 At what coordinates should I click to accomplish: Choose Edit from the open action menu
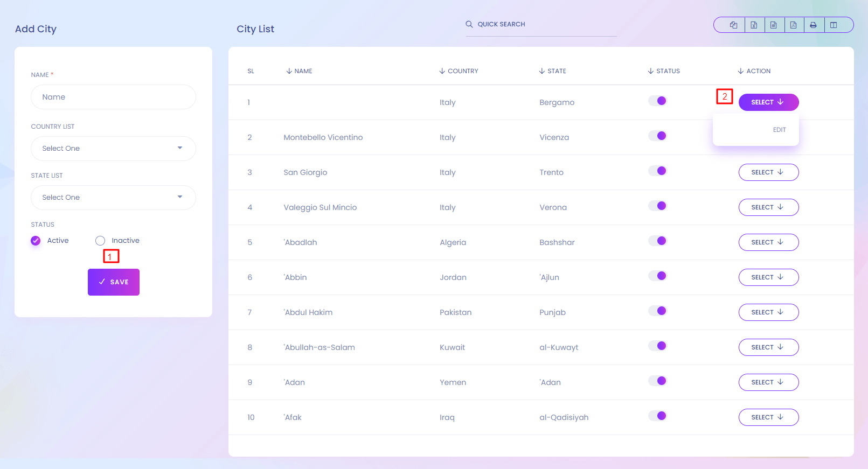coord(779,130)
